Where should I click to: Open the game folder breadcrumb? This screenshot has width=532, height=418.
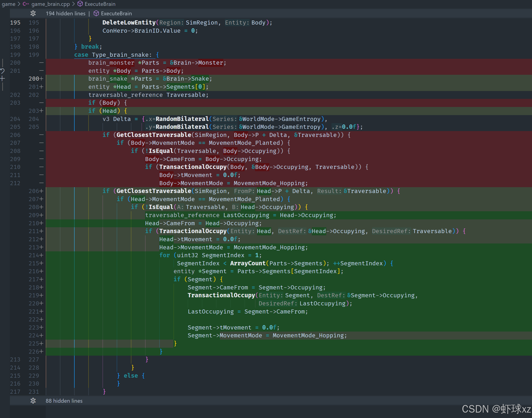(8, 4)
